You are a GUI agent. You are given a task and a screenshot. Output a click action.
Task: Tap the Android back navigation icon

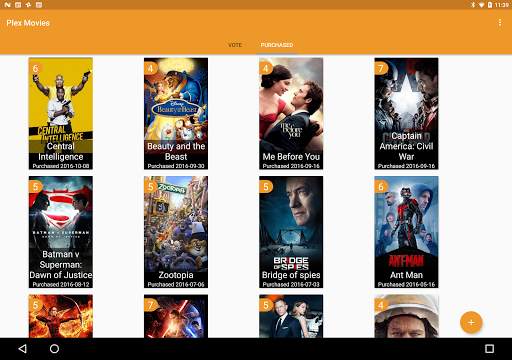click(23, 349)
